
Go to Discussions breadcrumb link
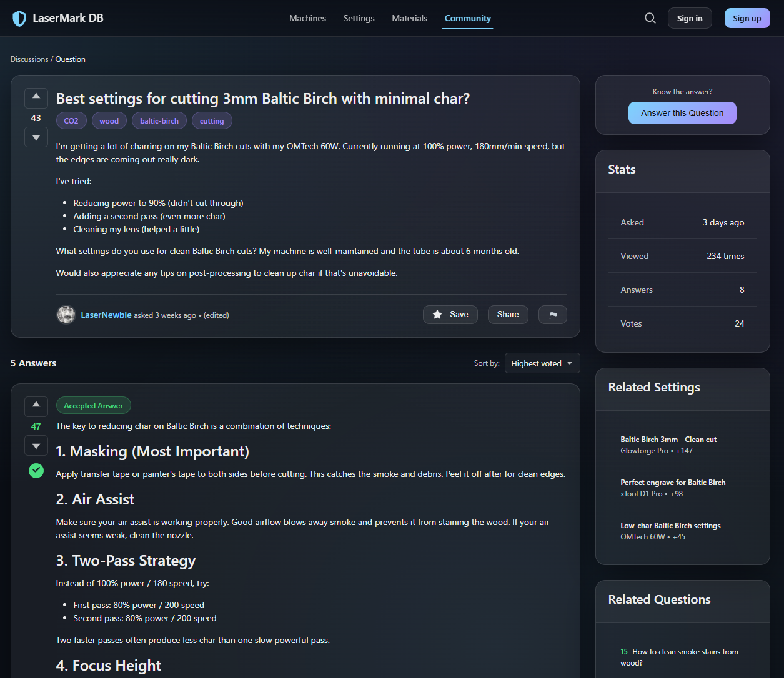click(29, 59)
